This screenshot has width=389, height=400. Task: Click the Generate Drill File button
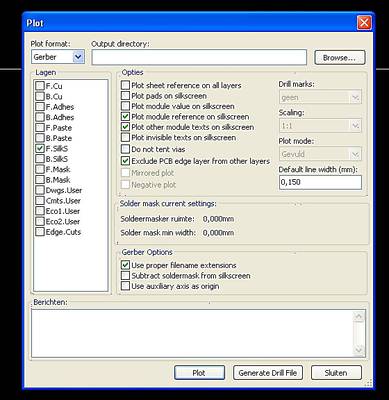268,373
